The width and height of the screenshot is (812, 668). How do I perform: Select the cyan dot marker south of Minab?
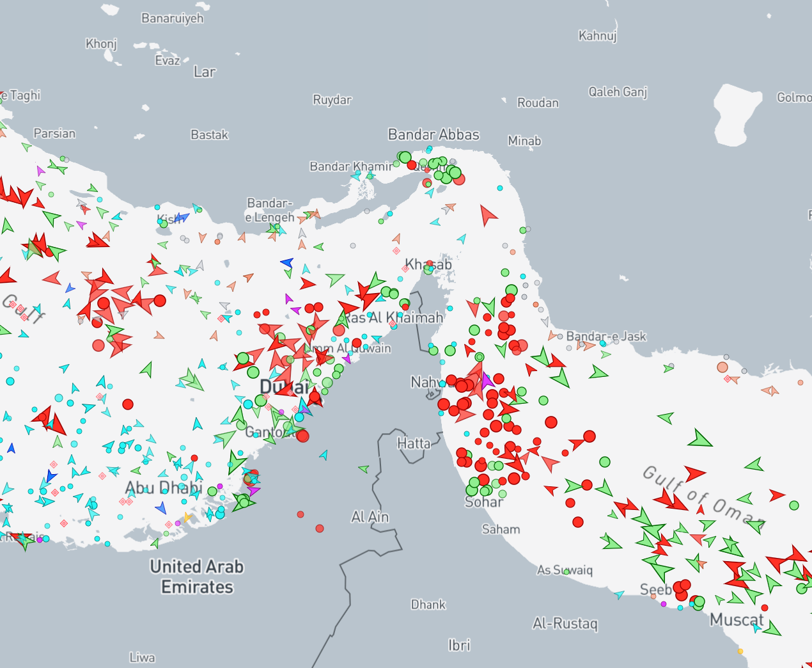coord(500,188)
